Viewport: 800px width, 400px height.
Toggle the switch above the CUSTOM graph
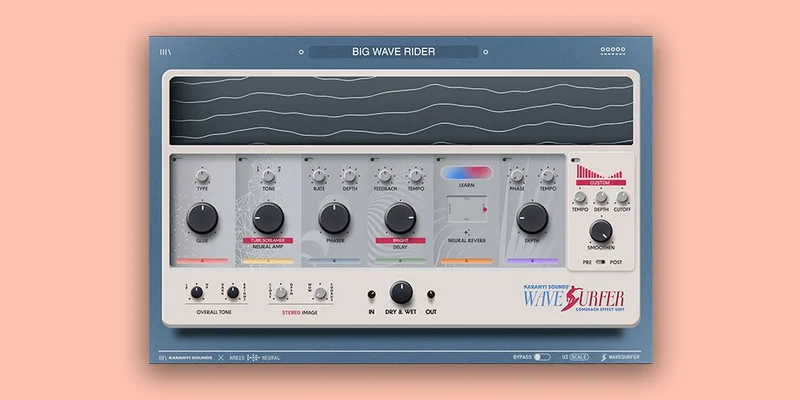click(x=575, y=160)
